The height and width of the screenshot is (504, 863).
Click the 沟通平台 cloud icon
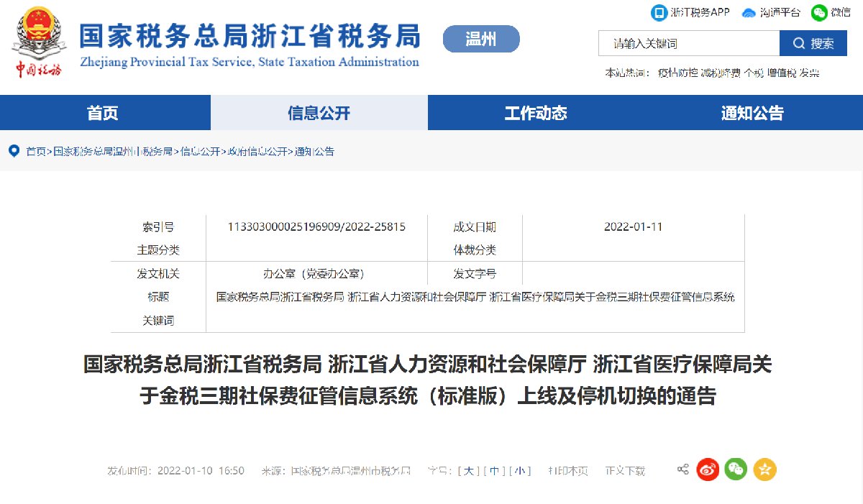pos(749,13)
